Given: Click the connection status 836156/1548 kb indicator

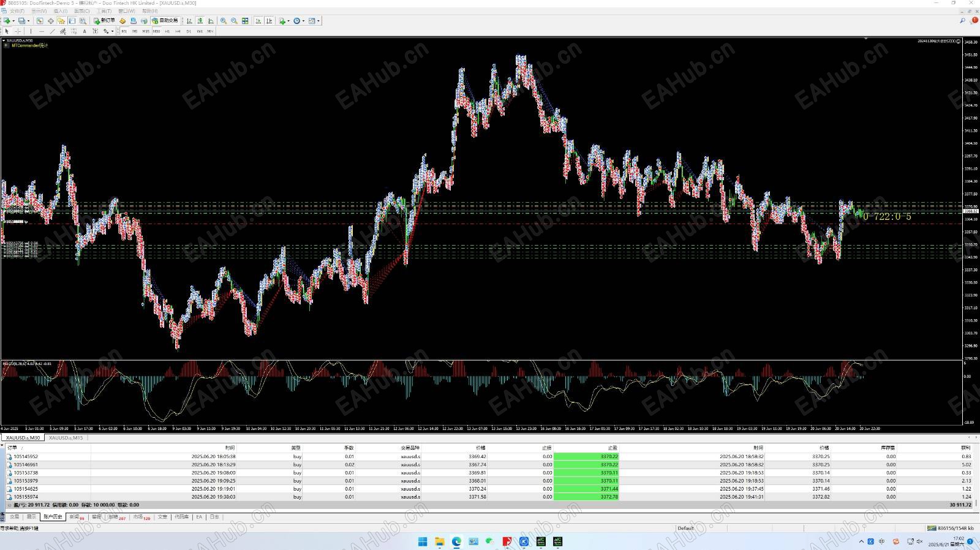Looking at the screenshot, I should point(951,528).
